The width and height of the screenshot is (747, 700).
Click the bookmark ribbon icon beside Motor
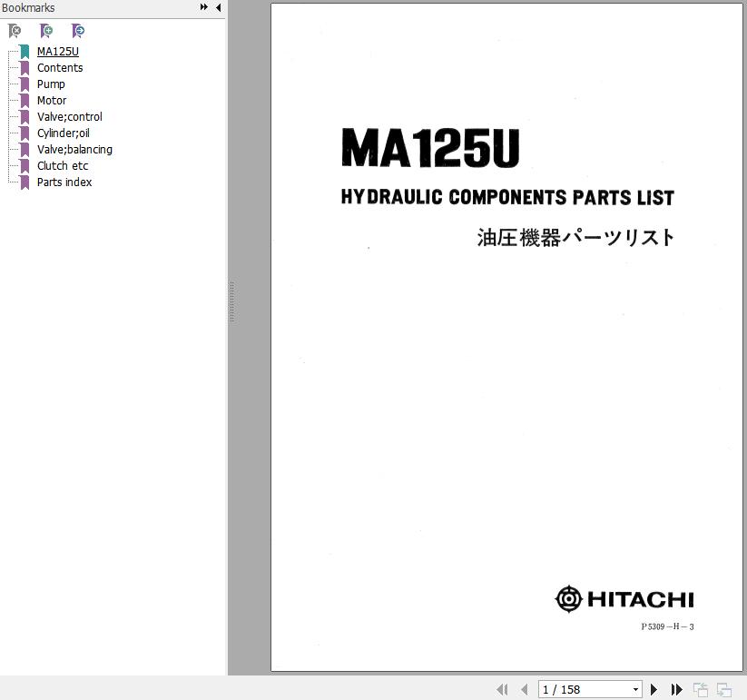25,101
